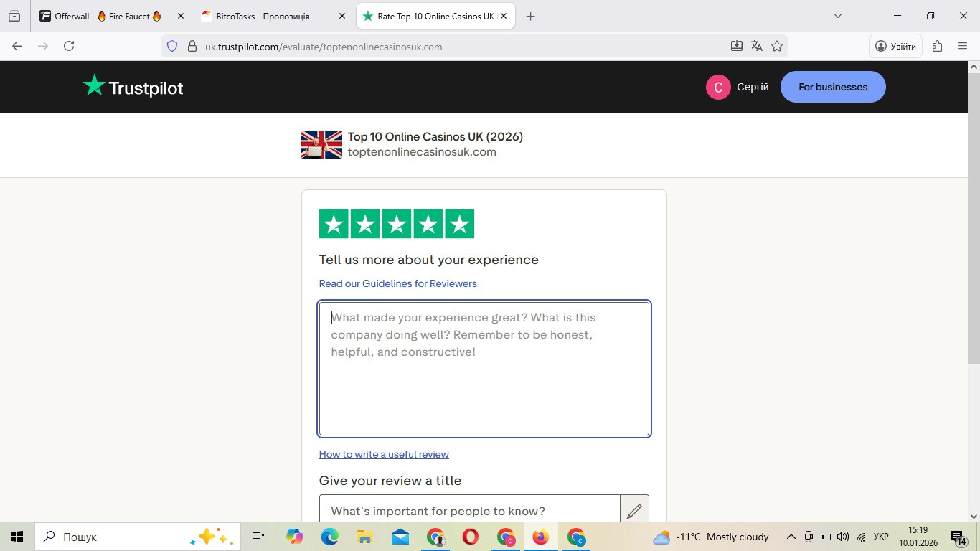This screenshot has height=551, width=980.
Task: Open the -11°C Mostly cloudy weather widget
Action: pyautogui.click(x=710, y=537)
